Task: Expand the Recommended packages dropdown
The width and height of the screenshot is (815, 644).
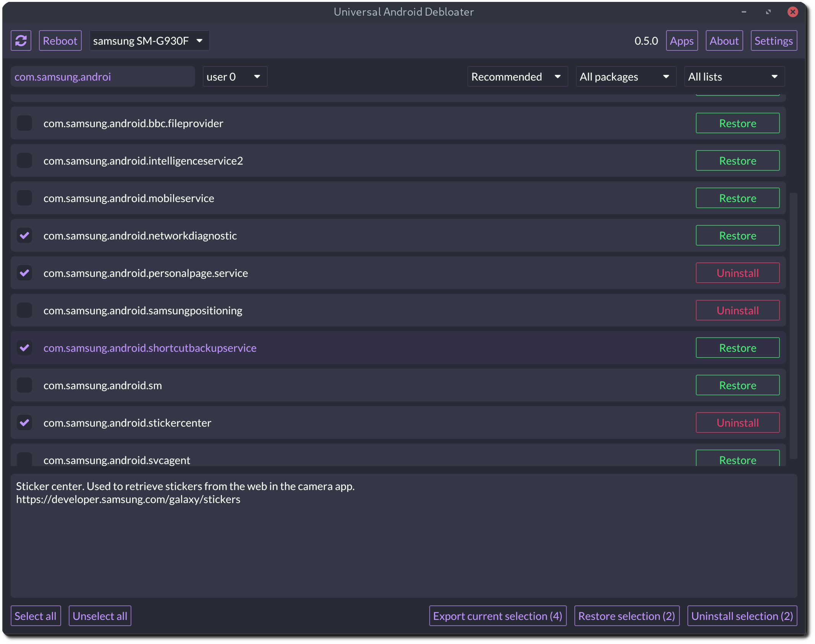Action: coord(517,76)
